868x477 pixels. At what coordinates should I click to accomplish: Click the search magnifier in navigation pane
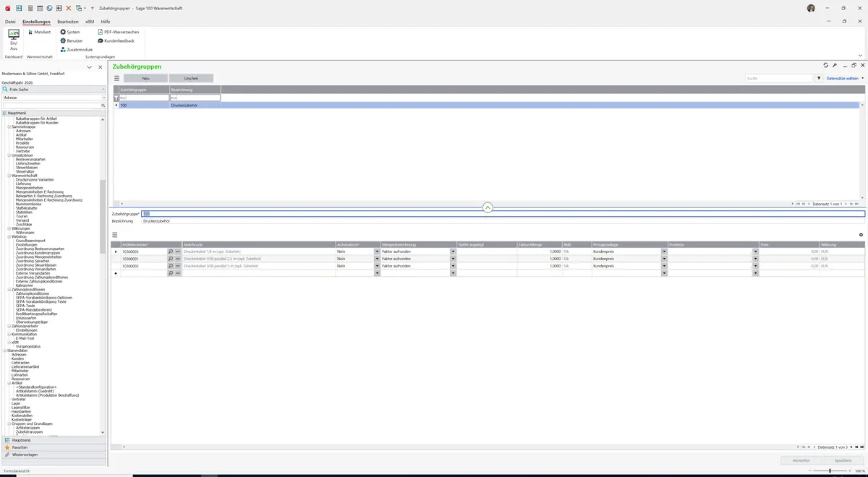point(103,106)
